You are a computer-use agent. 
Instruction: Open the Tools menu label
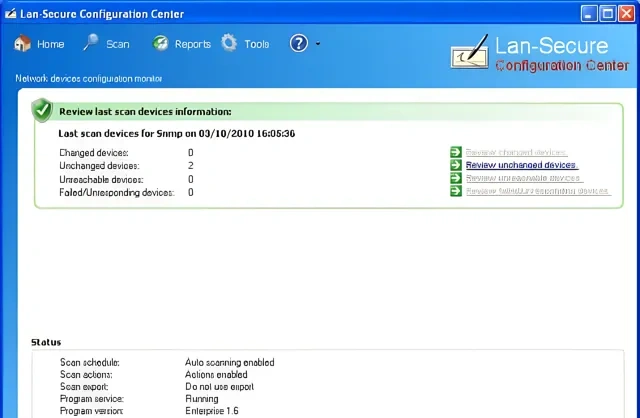pyautogui.click(x=257, y=44)
